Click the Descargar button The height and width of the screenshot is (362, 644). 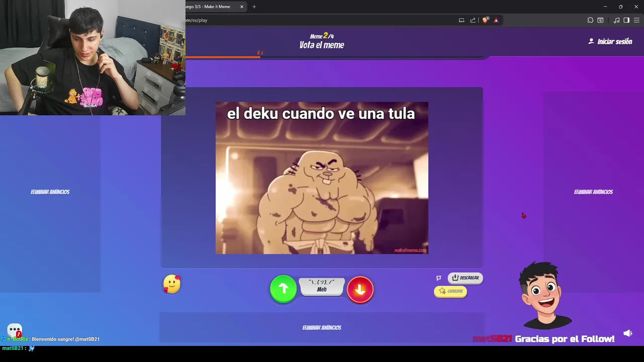(465, 278)
